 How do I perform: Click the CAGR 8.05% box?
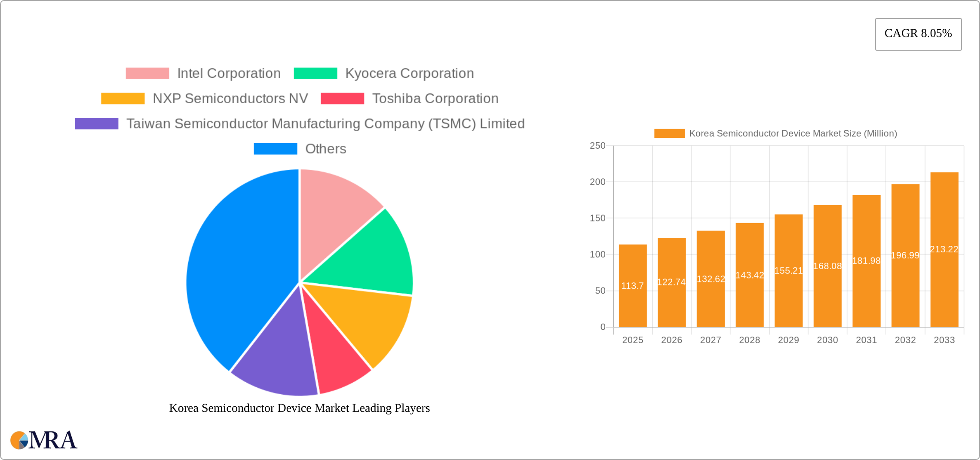pos(918,34)
